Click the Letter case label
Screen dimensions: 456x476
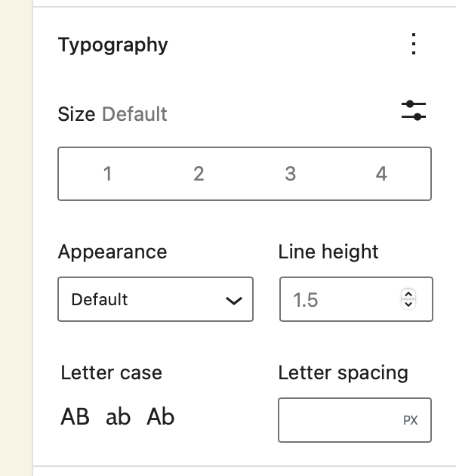[111, 372]
